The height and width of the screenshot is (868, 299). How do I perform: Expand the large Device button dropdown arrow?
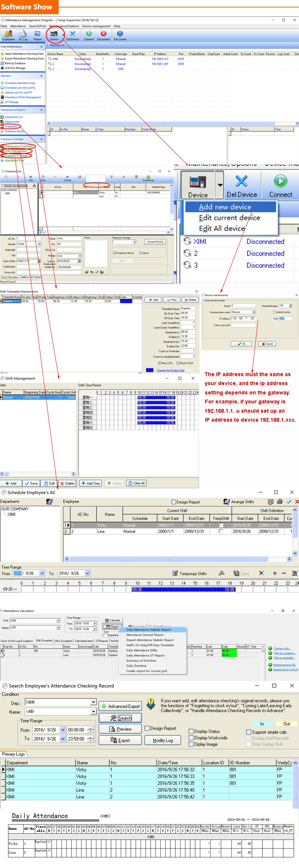[x=220, y=185]
